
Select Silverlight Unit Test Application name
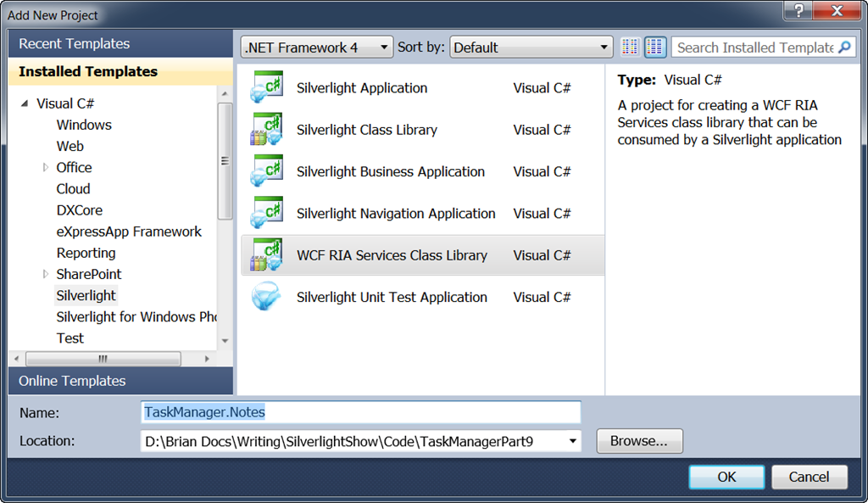(392, 298)
